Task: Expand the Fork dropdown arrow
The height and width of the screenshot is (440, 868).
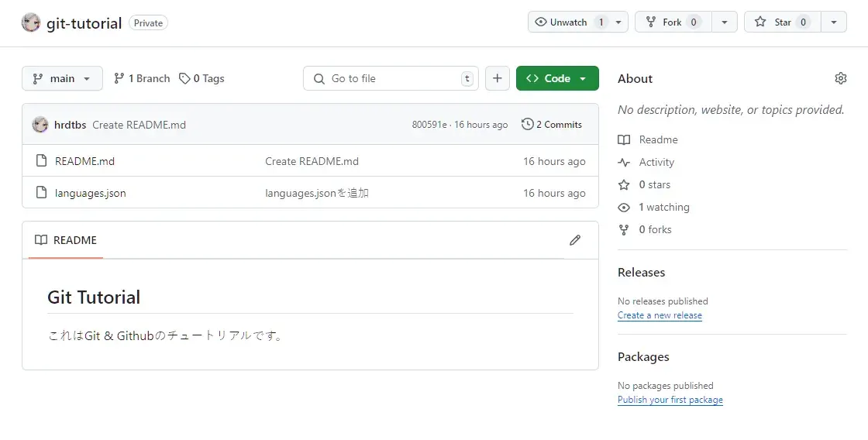Action: coord(725,22)
